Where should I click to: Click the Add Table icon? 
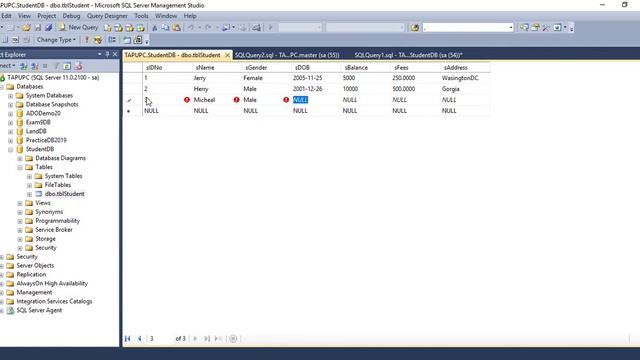point(127,40)
